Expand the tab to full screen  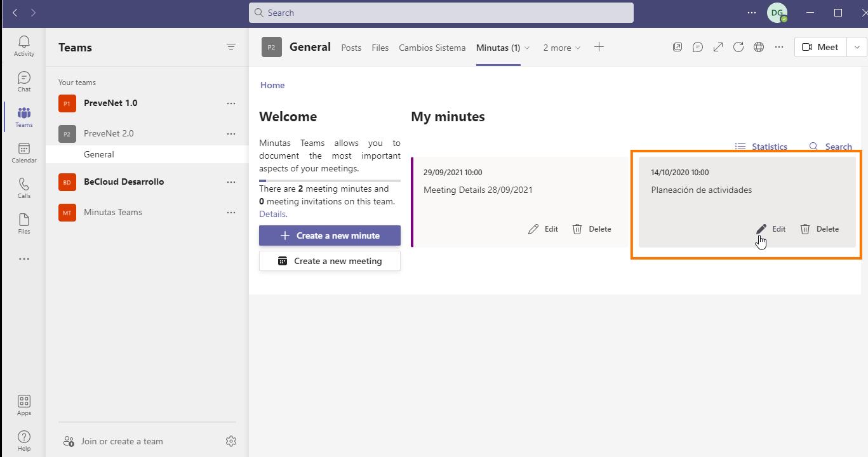point(718,47)
